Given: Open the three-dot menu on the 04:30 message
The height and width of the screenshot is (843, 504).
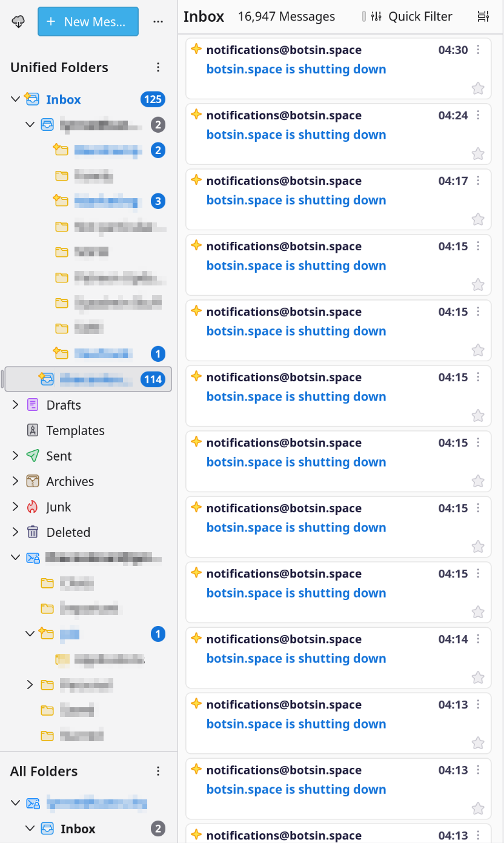Looking at the screenshot, I should click(478, 50).
